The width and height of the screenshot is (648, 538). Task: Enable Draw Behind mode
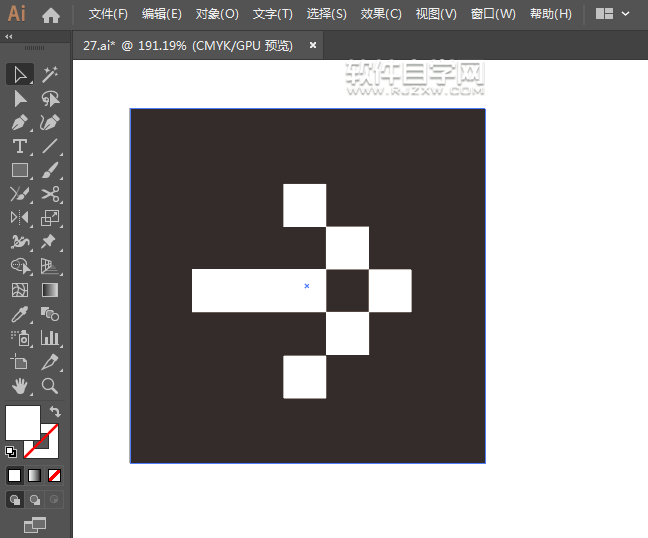pyautogui.click(x=35, y=500)
